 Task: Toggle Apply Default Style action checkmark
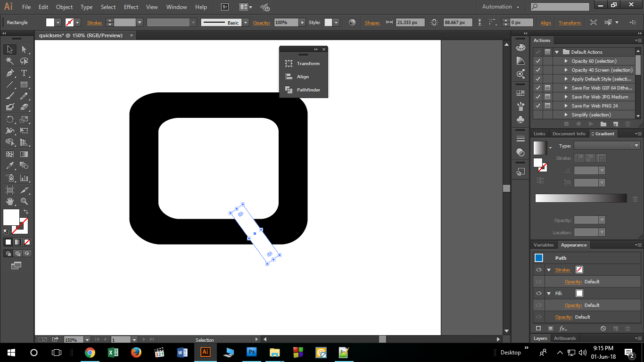coord(538,79)
